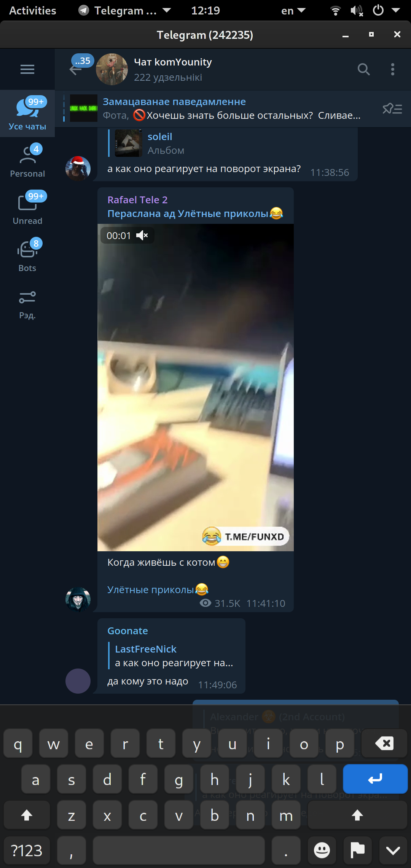Search in the komYounity chat

[x=364, y=69]
